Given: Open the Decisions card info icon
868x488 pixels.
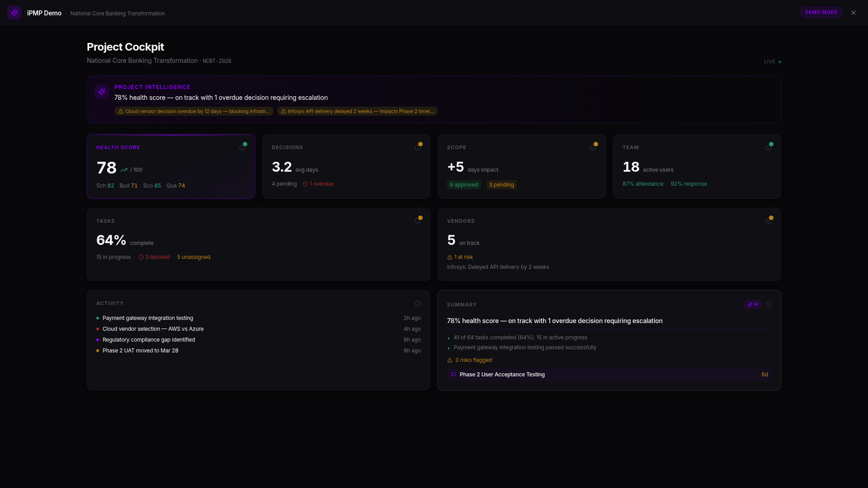Looking at the screenshot, I should coord(418,148).
